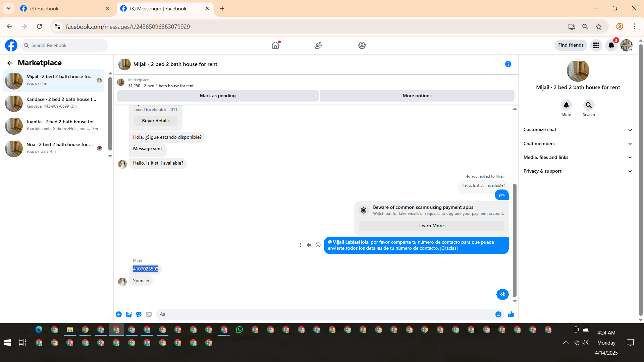Click the conversation information icon
This screenshot has width=644, height=362.
(508, 64)
